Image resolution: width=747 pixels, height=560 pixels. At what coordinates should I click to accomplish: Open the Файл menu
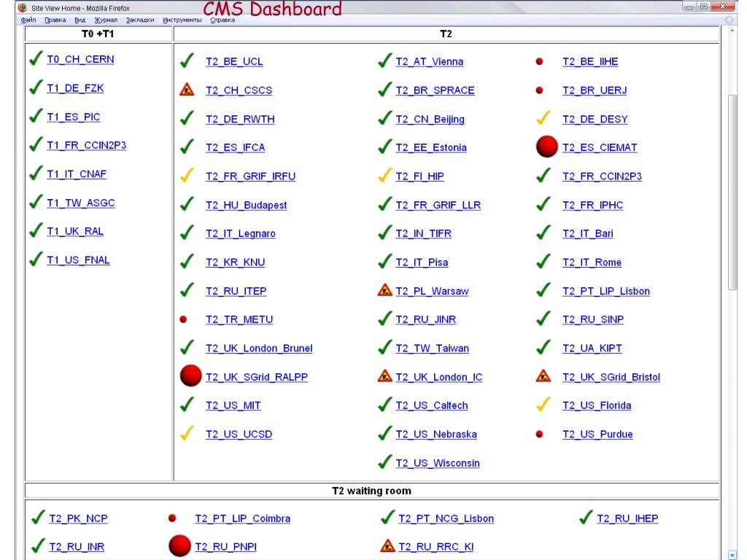click(x=28, y=20)
